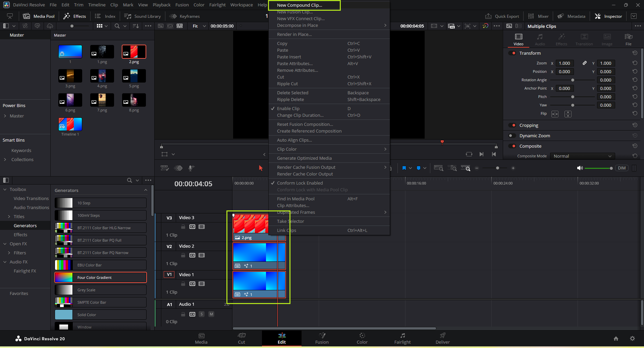The height and width of the screenshot is (348, 644).
Task: Reset Transform with its reset arrow icon
Action: pos(635,53)
